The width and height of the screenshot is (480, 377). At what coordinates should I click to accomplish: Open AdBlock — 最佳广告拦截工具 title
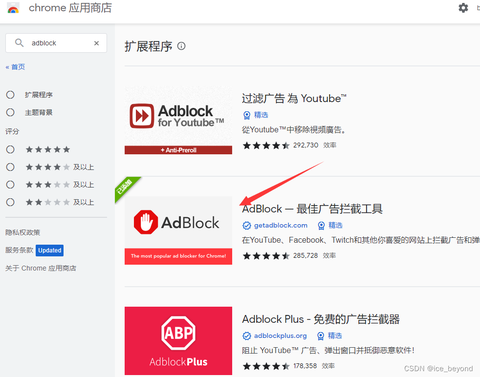(312, 209)
